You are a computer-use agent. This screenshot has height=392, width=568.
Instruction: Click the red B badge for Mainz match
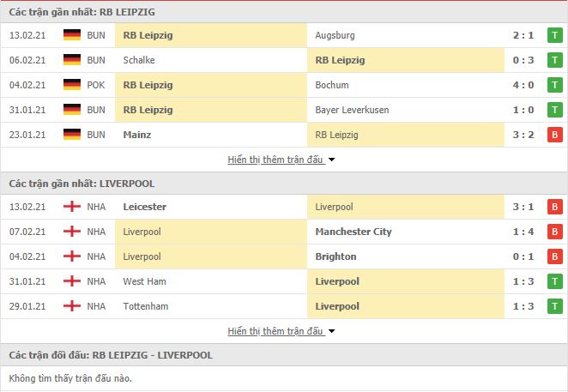click(554, 135)
